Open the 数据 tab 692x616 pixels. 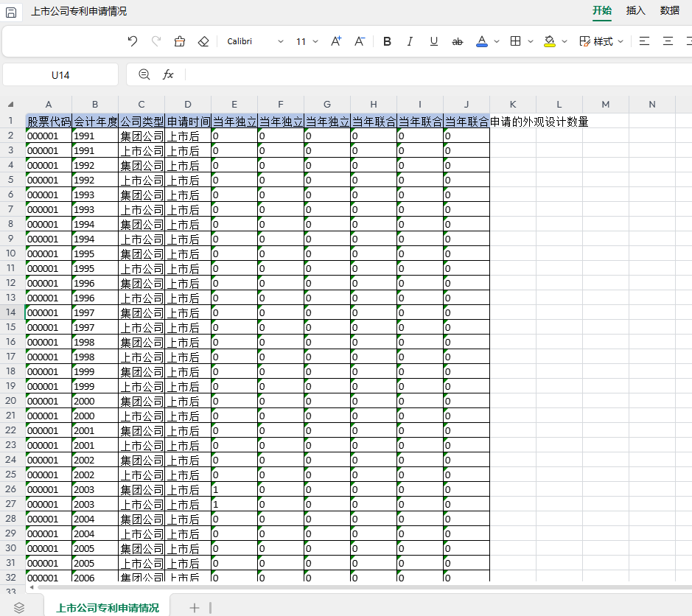click(x=669, y=10)
